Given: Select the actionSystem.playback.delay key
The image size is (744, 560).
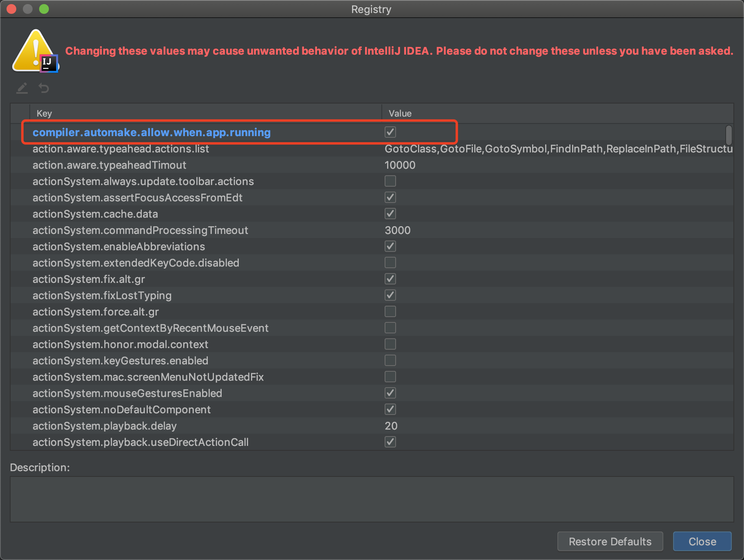Looking at the screenshot, I should pos(105,426).
